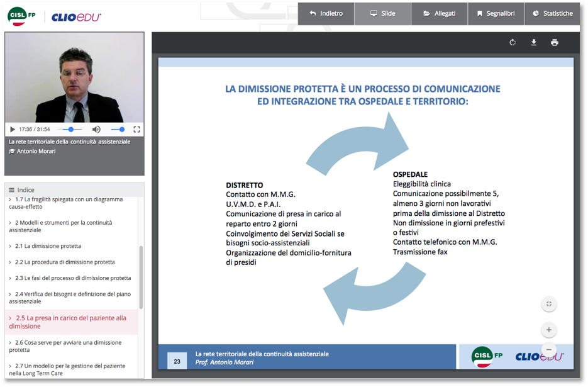Open chapter 2.6 Cosa serve per avviare
This screenshot has height=387, width=588.
[71, 346]
